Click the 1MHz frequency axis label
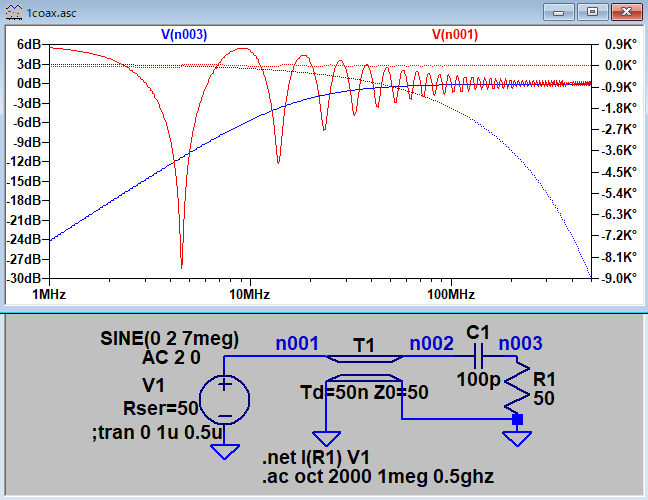 coord(49,295)
